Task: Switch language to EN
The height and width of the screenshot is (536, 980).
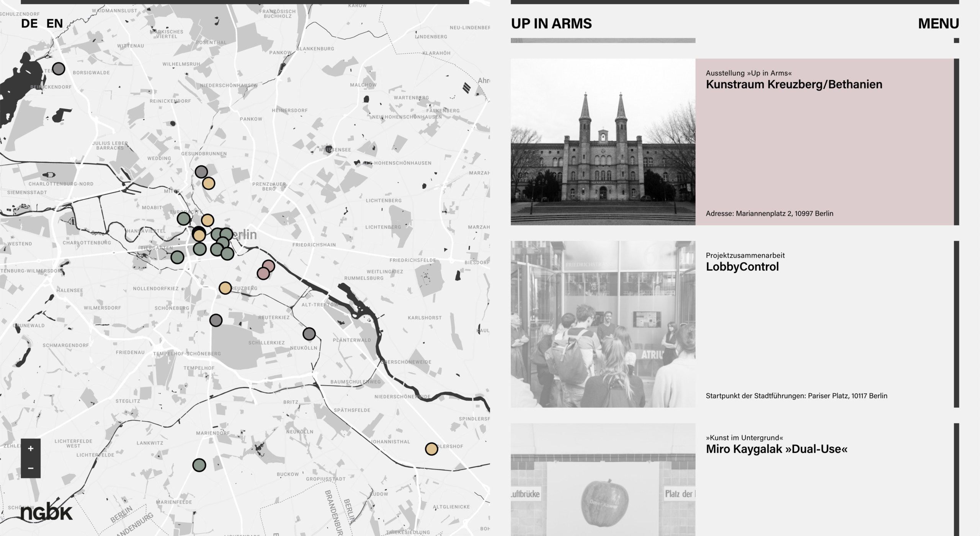Action: pyautogui.click(x=54, y=23)
